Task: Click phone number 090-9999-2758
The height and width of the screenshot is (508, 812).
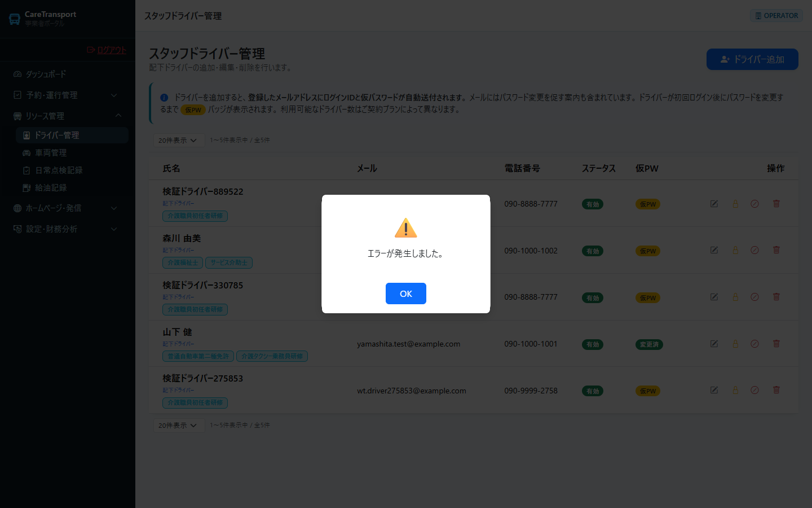Action: (x=531, y=391)
